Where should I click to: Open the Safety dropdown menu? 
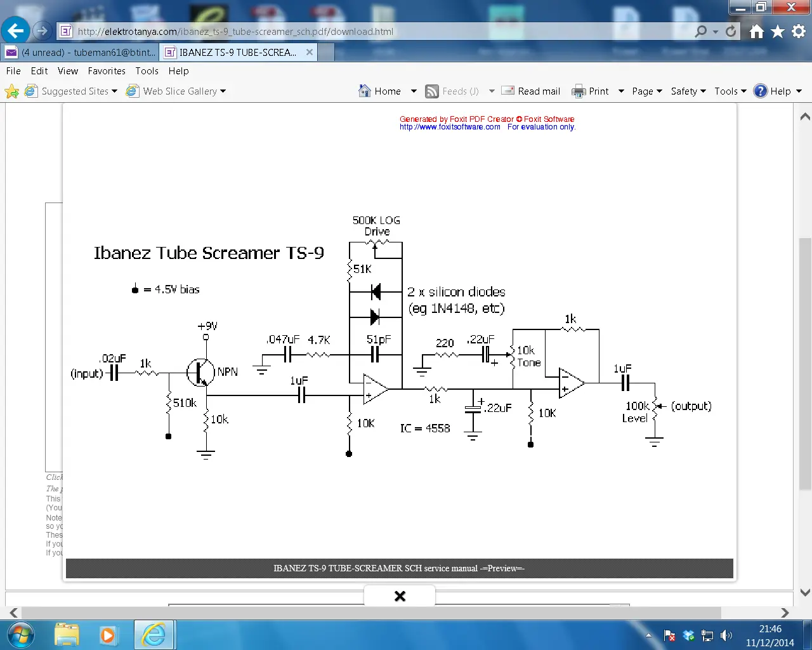click(x=688, y=91)
